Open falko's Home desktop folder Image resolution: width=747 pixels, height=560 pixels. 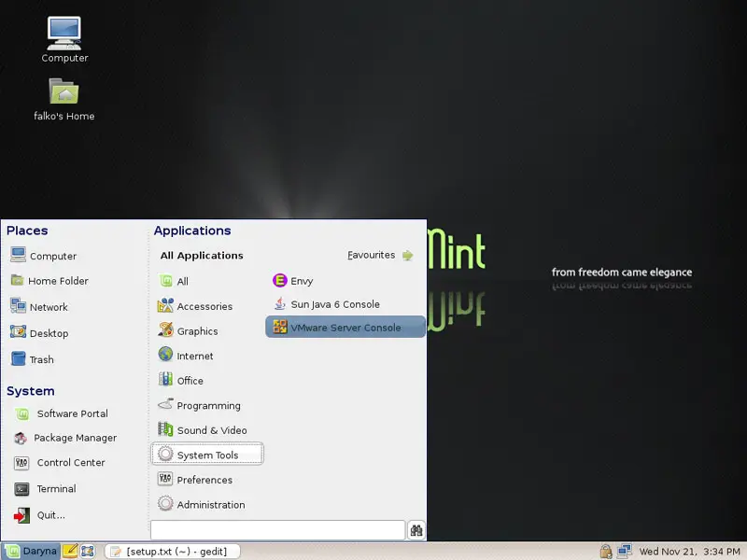63,99
